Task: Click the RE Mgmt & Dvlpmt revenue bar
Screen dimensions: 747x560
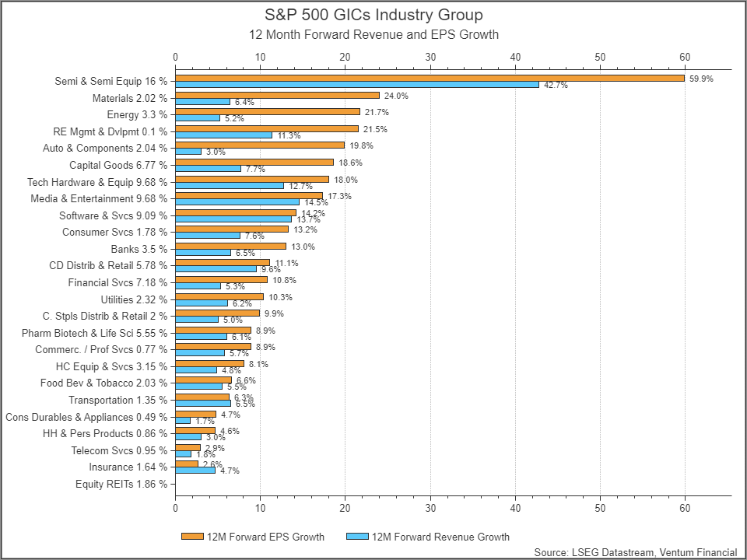Action: point(223,135)
